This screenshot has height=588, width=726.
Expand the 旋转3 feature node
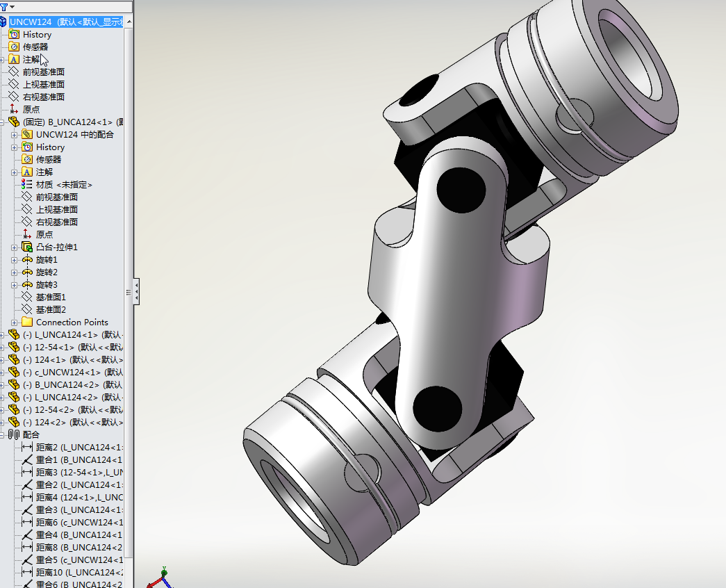pos(15,285)
